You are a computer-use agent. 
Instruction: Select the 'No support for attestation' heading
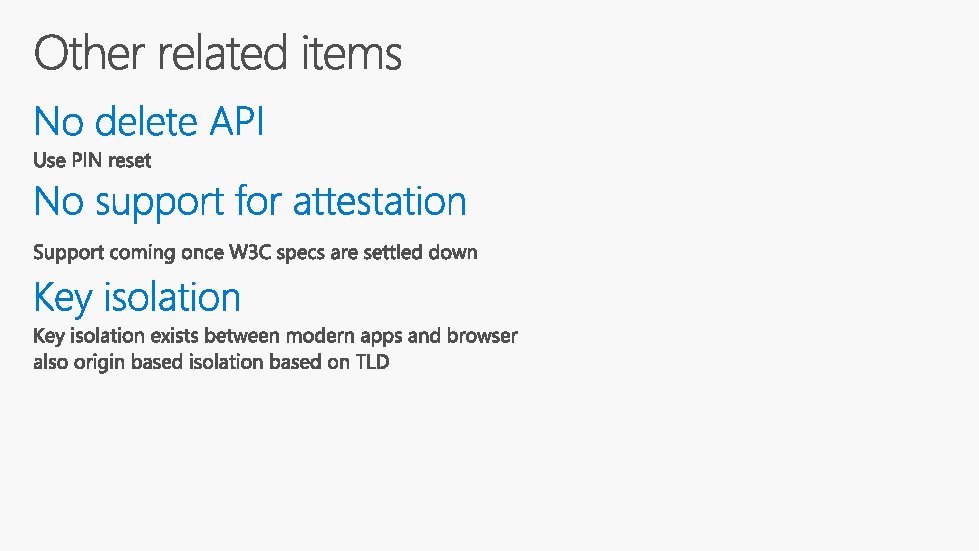[x=250, y=202]
